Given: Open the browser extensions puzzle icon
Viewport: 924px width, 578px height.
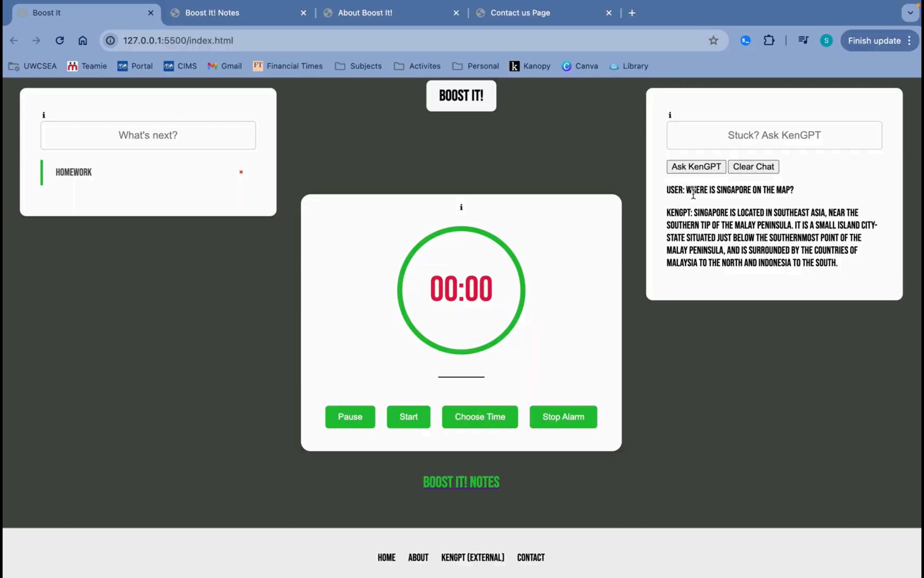Looking at the screenshot, I should click(x=769, y=41).
